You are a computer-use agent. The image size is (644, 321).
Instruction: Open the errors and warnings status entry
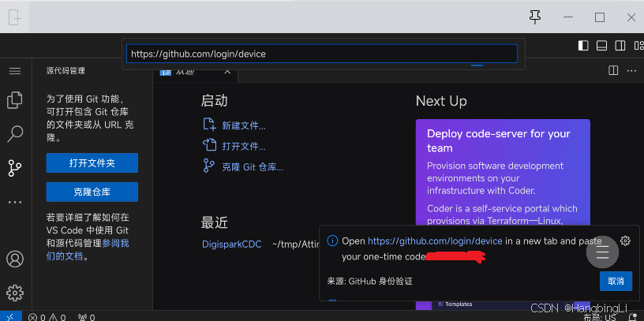click(47, 317)
